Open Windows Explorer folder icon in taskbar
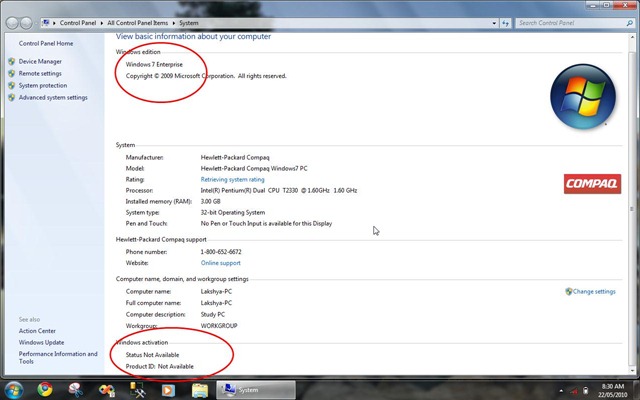This screenshot has width=640, height=400. pos(200,390)
